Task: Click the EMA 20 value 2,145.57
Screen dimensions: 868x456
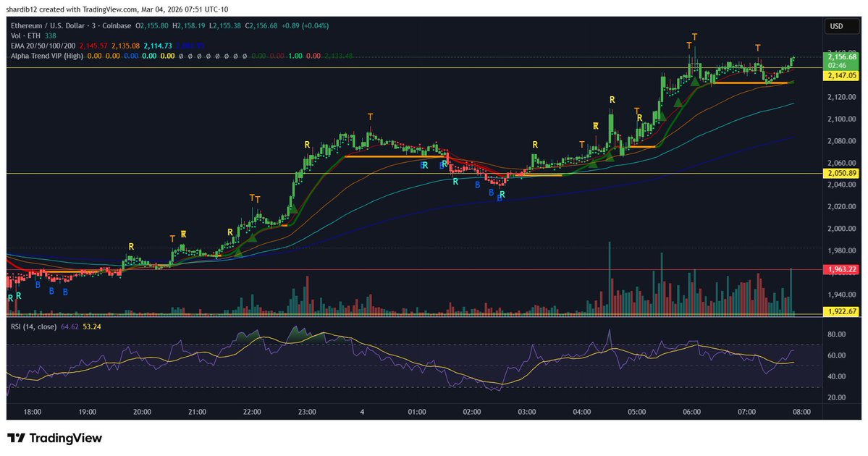Action: (x=93, y=46)
